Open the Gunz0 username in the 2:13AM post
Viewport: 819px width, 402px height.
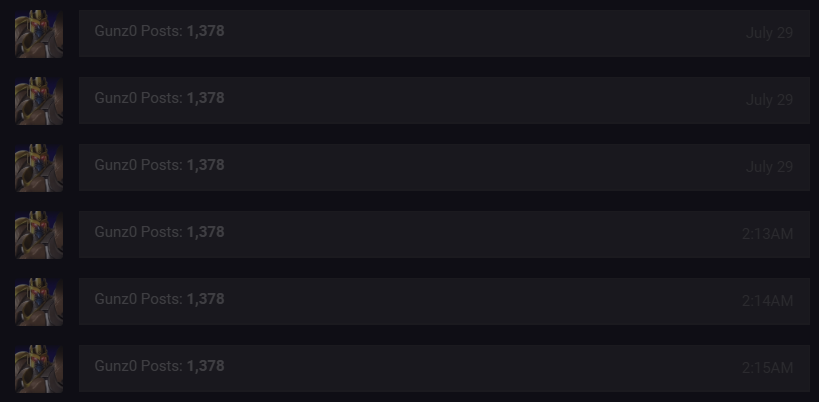pyautogui.click(x=116, y=232)
